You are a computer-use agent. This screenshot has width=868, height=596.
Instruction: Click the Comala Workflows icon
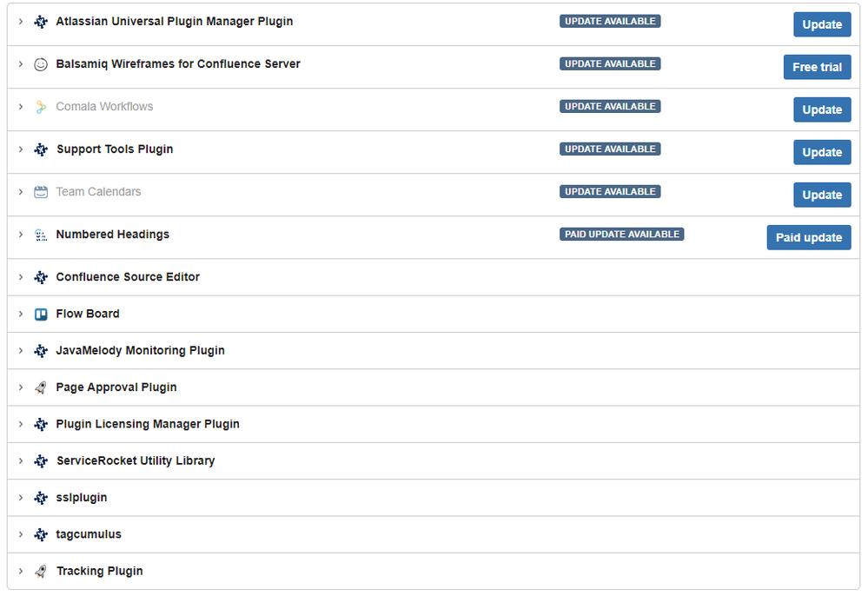[x=41, y=107]
